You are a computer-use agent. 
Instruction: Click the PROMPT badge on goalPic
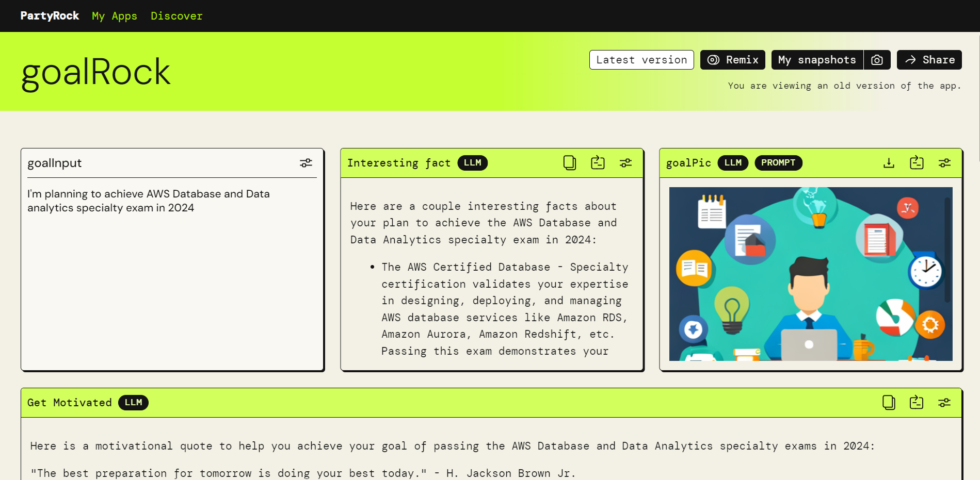click(x=778, y=163)
